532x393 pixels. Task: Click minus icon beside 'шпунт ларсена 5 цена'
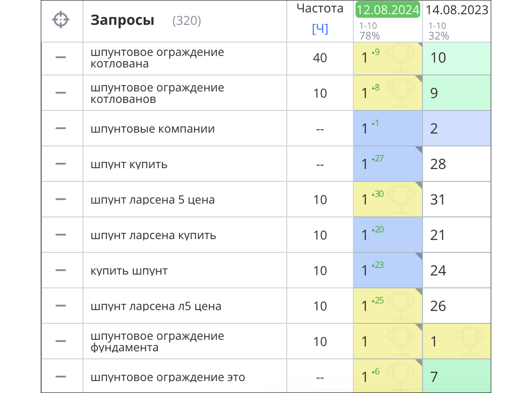[61, 200]
